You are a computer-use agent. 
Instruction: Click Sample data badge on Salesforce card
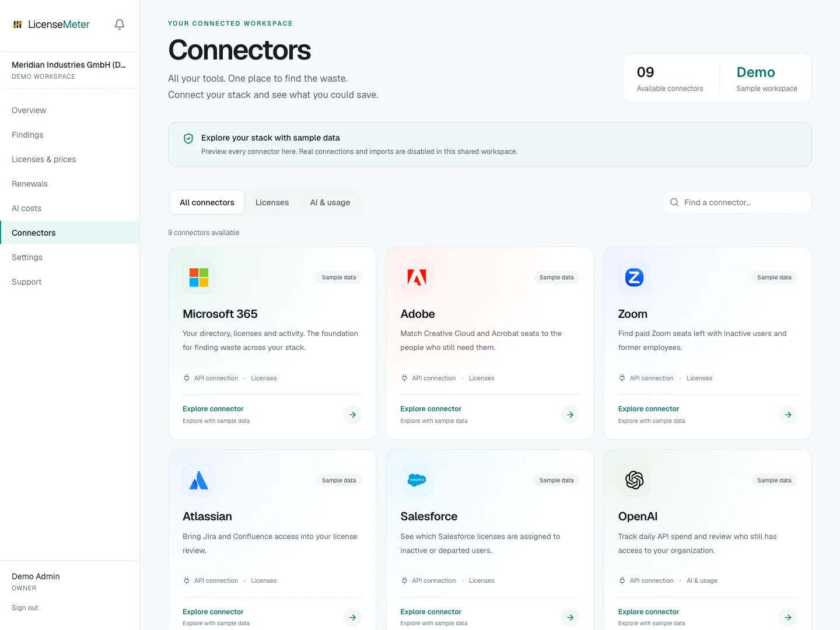point(556,481)
